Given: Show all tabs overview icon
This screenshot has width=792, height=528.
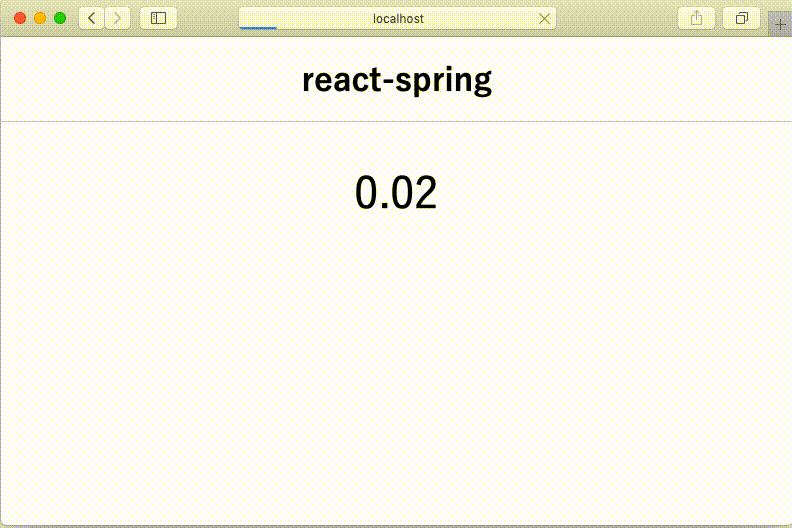Looking at the screenshot, I should pos(741,18).
